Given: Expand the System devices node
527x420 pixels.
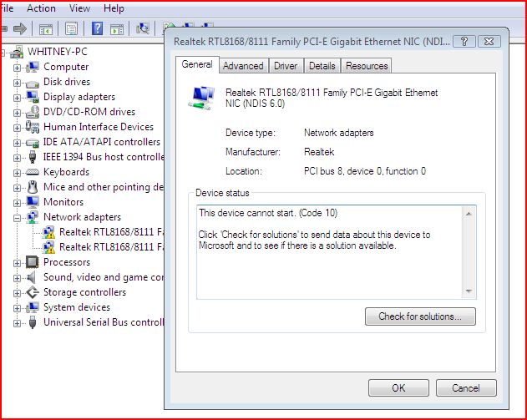Looking at the screenshot, I should (x=17, y=308).
